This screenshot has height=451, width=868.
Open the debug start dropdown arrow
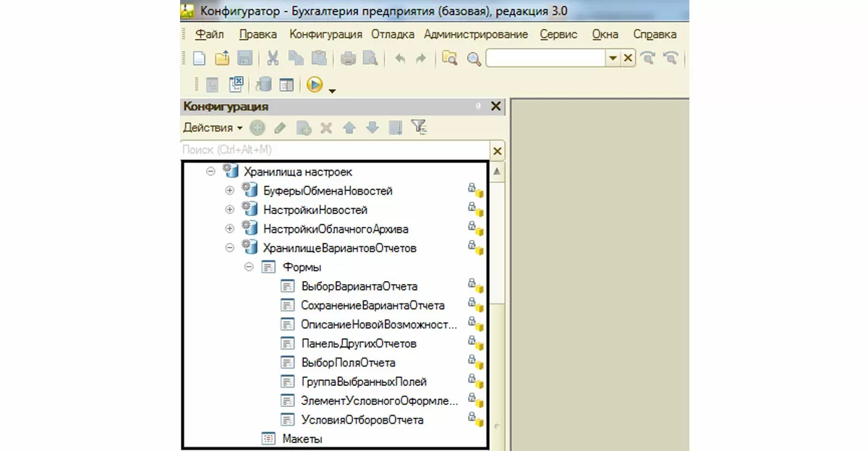pyautogui.click(x=332, y=90)
